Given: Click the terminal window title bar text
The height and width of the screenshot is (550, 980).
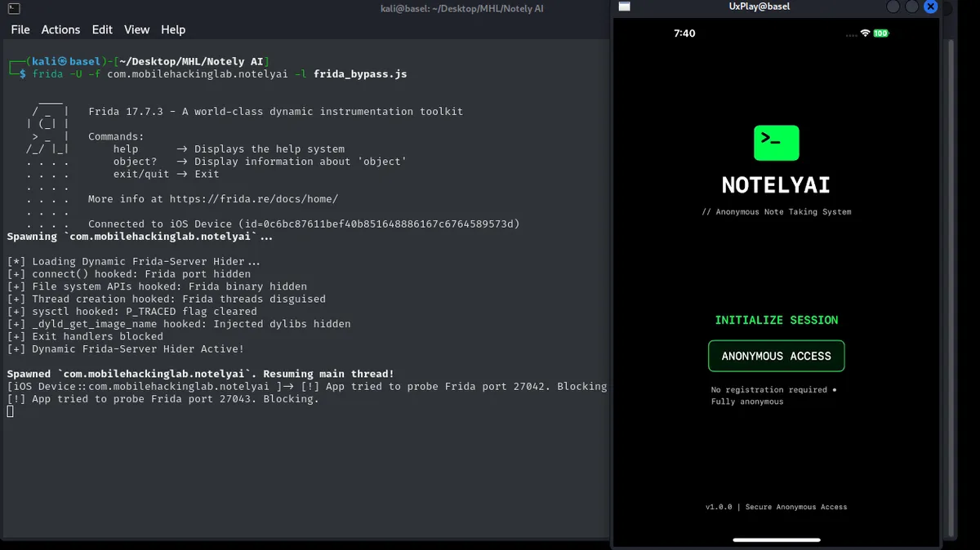Looking at the screenshot, I should pos(461,8).
